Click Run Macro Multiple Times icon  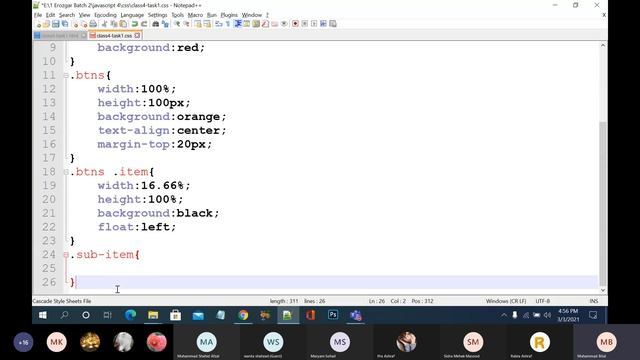(323, 24)
